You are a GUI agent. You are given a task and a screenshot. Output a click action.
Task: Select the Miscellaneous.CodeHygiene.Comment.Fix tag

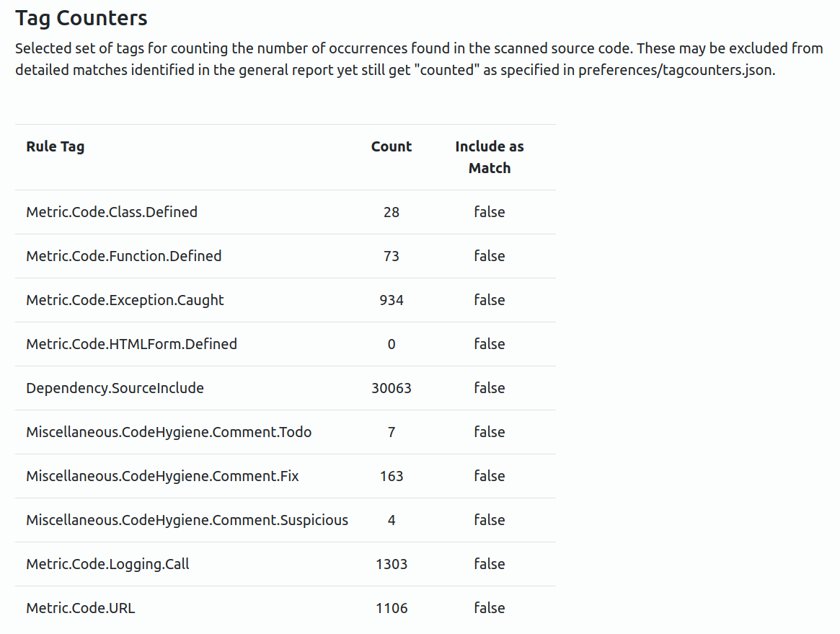coord(162,476)
